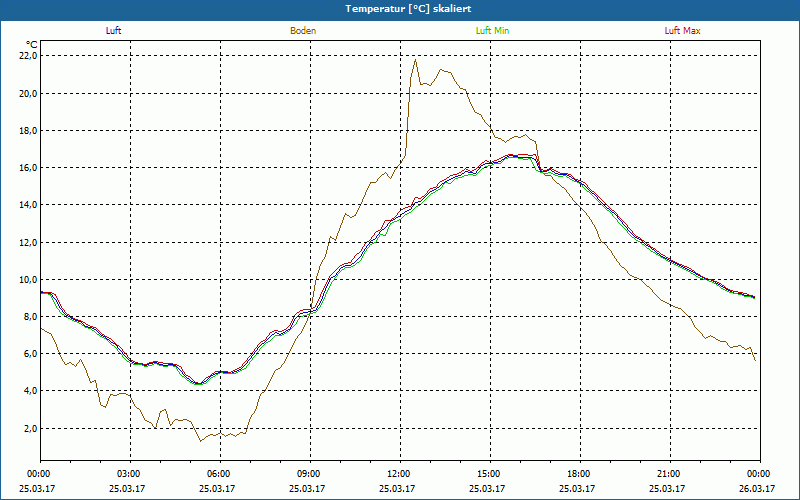
Task: Click the 12,0 y-axis value
Action: (x=29, y=242)
